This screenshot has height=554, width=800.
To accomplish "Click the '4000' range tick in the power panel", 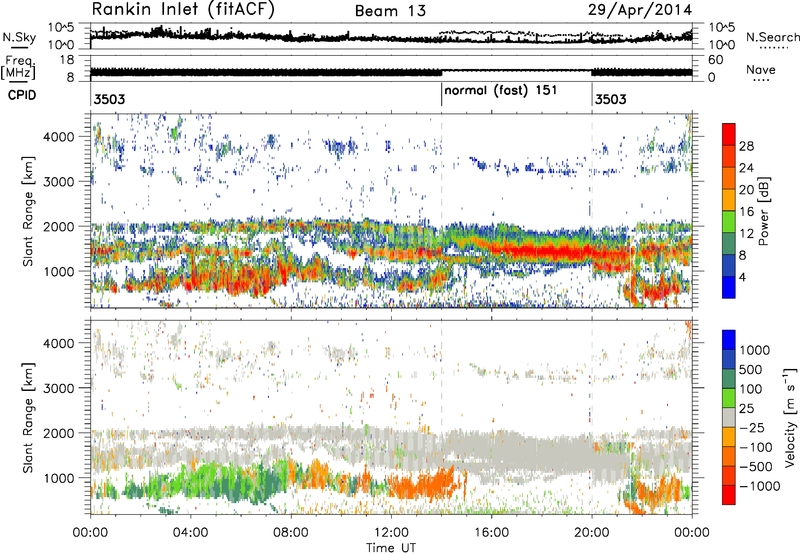I will [x=59, y=137].
